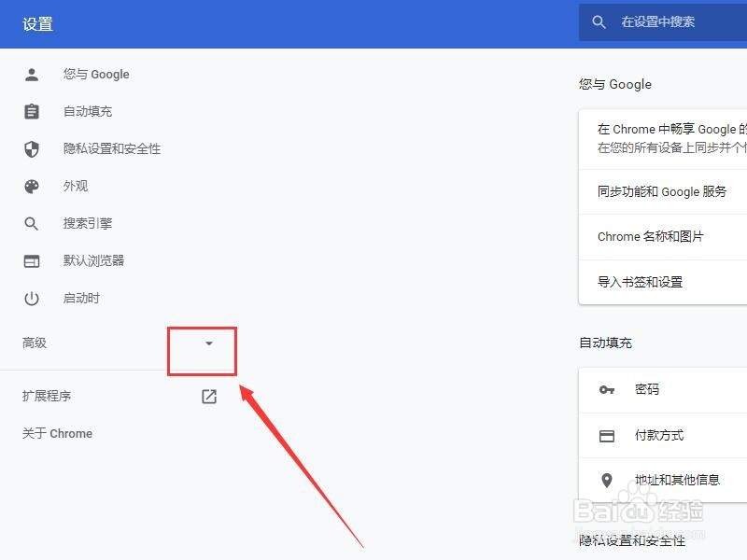Click the 高级 label in the sidebar

pos(35,343)
